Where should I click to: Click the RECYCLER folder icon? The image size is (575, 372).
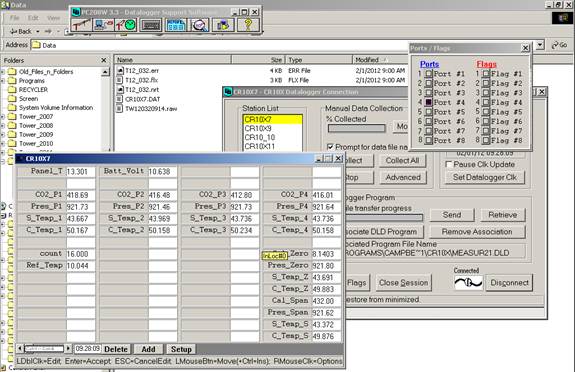12,90
